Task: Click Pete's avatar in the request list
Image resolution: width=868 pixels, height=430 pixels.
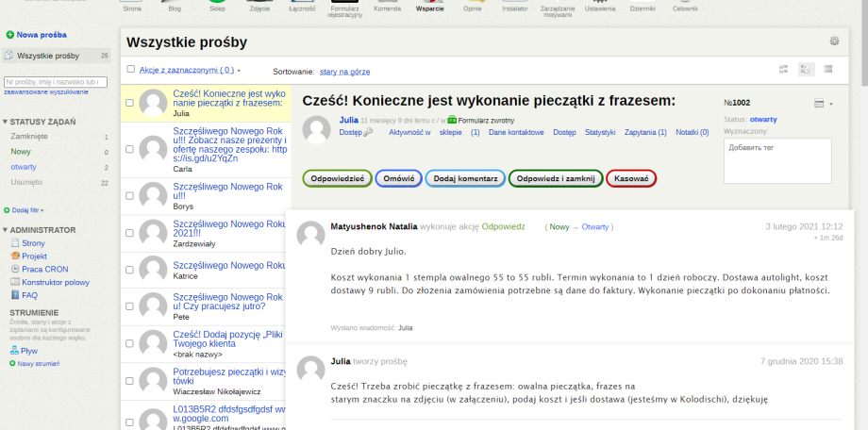Action: tap(153, 306)
